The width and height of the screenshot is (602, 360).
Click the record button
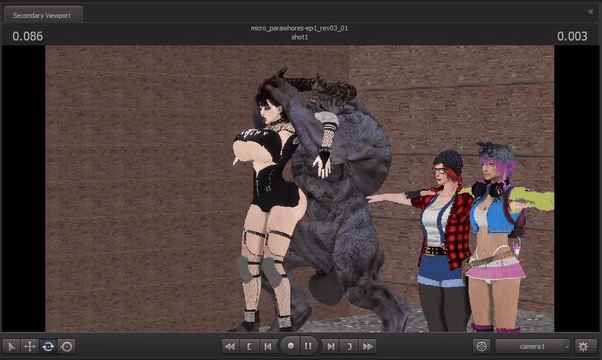point(291,346)
